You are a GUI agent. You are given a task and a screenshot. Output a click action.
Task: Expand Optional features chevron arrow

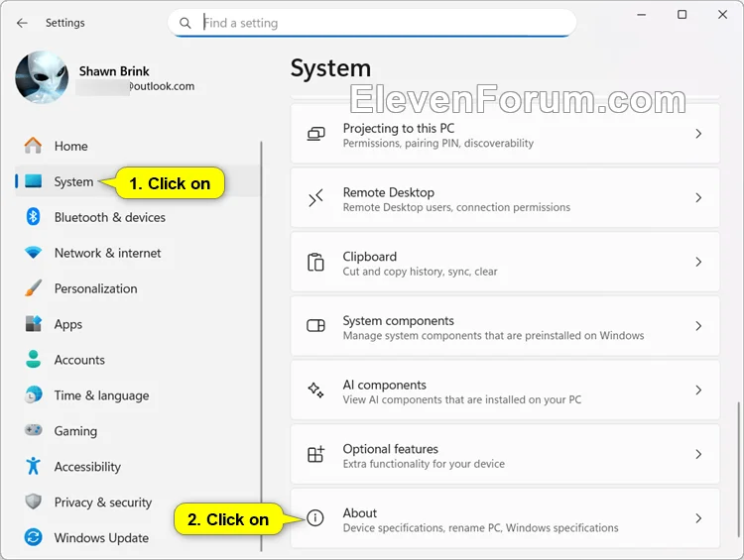click(x=698, y=454)
